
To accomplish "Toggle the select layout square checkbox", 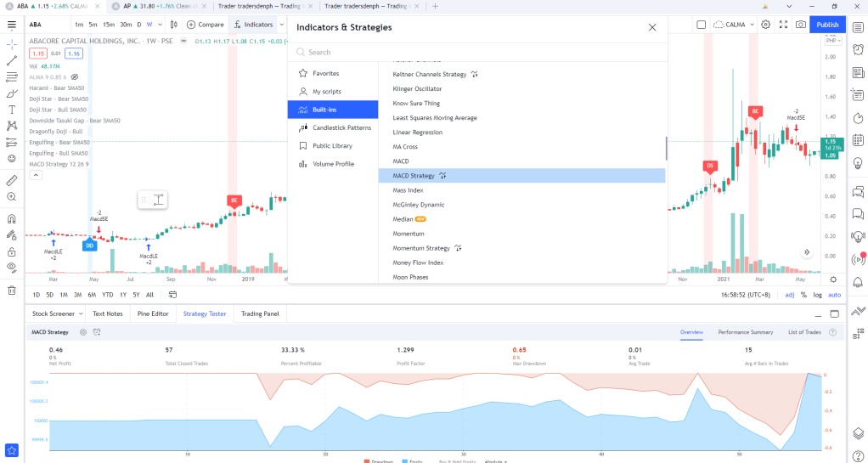I will (x=701, y=25).
